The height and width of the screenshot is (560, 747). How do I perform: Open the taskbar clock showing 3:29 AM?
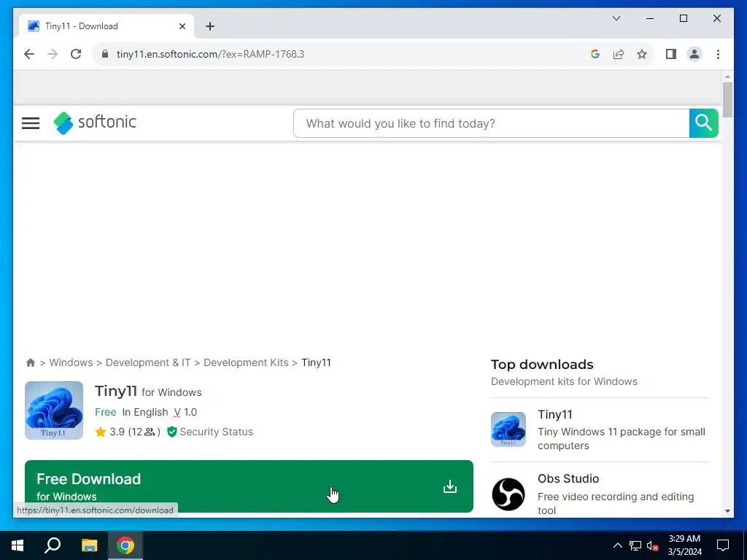[x=684, y=545]
